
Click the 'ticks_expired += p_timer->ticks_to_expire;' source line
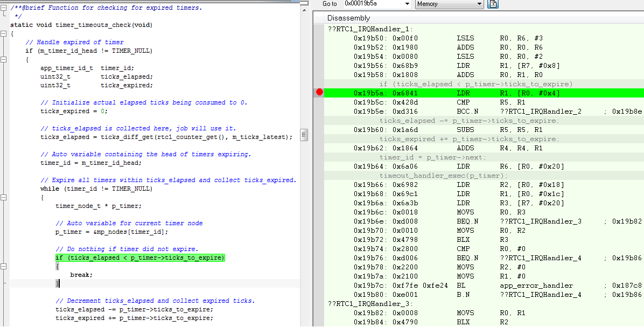[x=134, y=318]
